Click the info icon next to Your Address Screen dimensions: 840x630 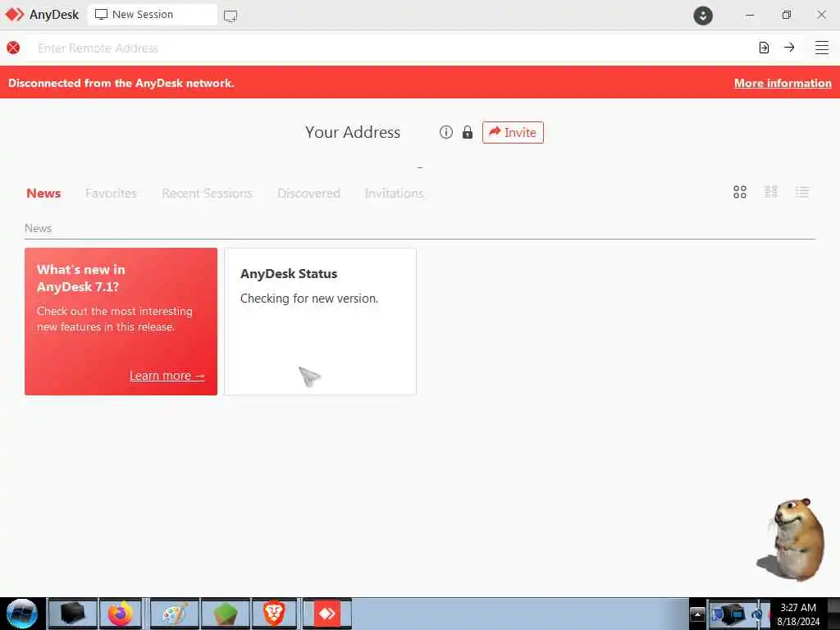446,132
